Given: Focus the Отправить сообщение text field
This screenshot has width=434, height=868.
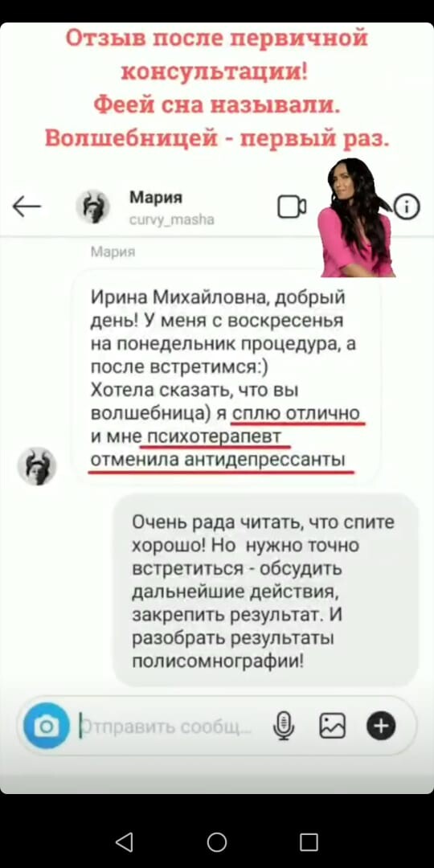Looking at the screenshot, I should pyautogui.click(x=172, y=726).
